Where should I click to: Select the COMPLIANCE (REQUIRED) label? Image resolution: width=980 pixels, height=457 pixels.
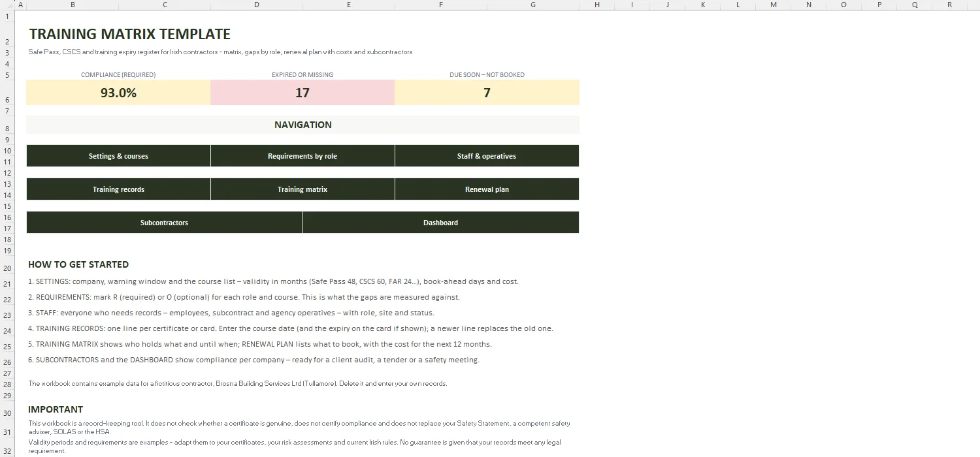(118, 75)
